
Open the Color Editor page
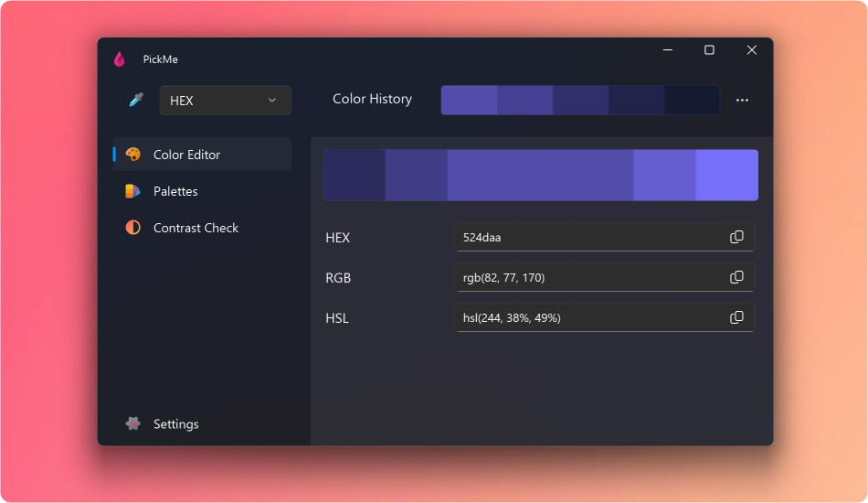186,155
